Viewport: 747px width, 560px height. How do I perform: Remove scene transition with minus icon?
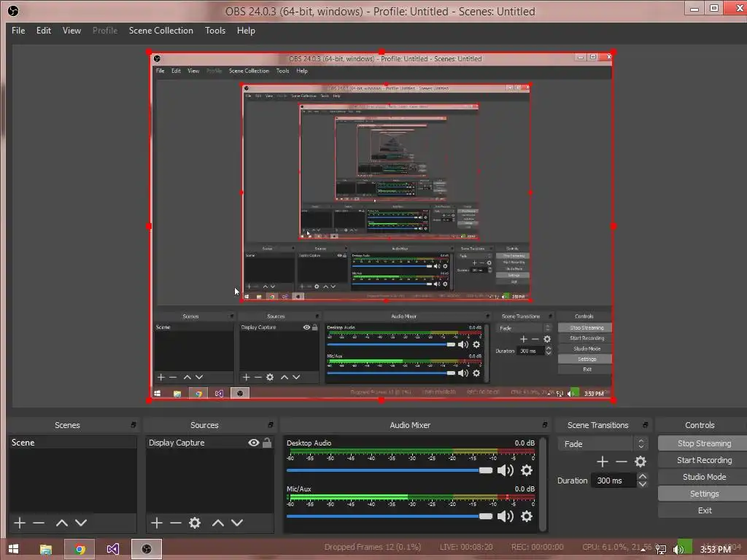622,462
